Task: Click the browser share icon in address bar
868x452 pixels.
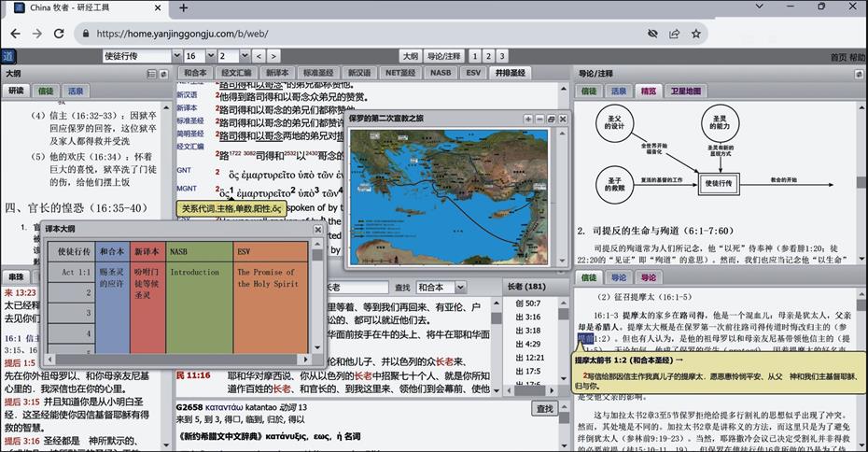Action: click(674, 34)
